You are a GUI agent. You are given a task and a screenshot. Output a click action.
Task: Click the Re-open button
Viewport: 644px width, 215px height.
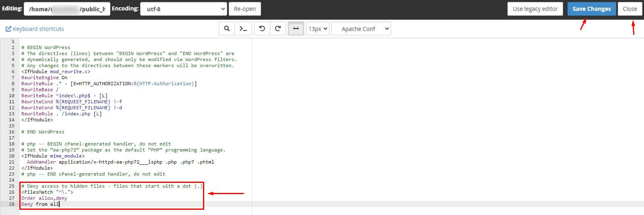(245, 9)
